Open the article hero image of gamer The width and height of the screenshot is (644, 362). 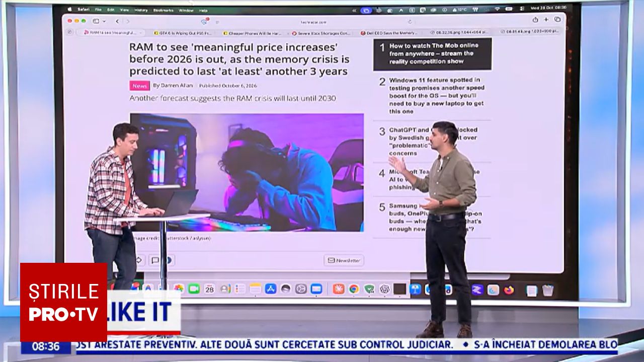coord(247,172)
